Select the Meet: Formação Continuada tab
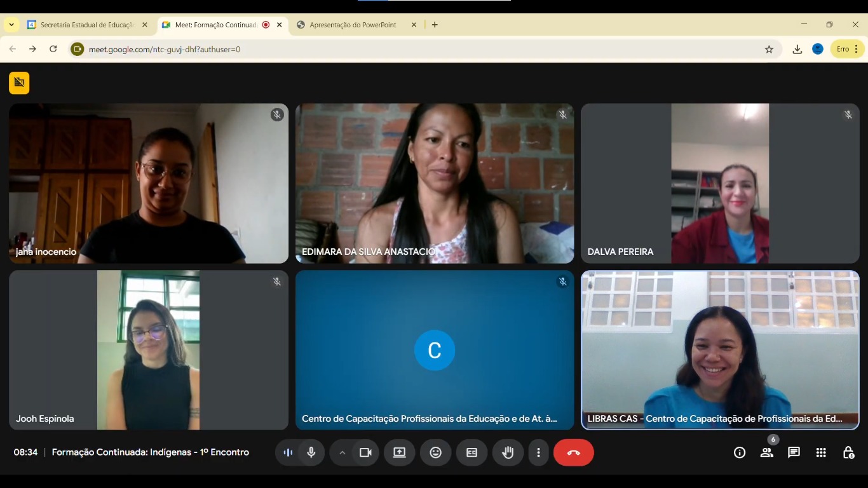The image size is (868, 488). click(222, 25)
